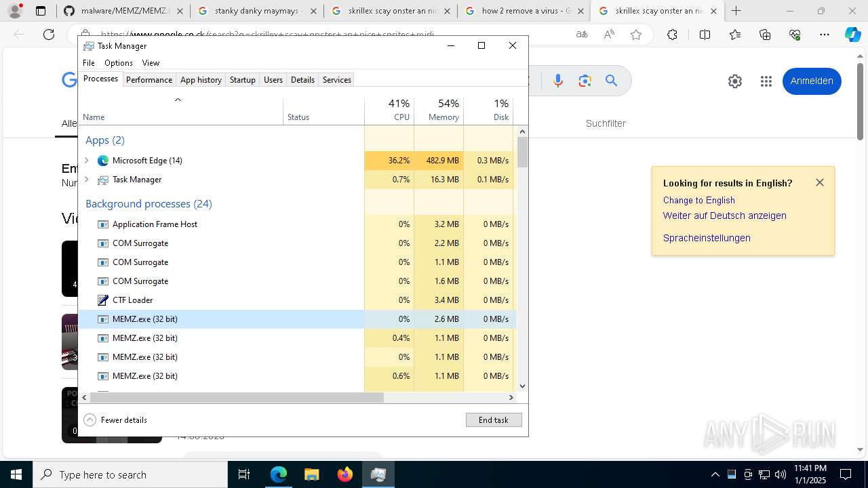
Task: Expand the Microsoft Edge process group
Action: 86,161
